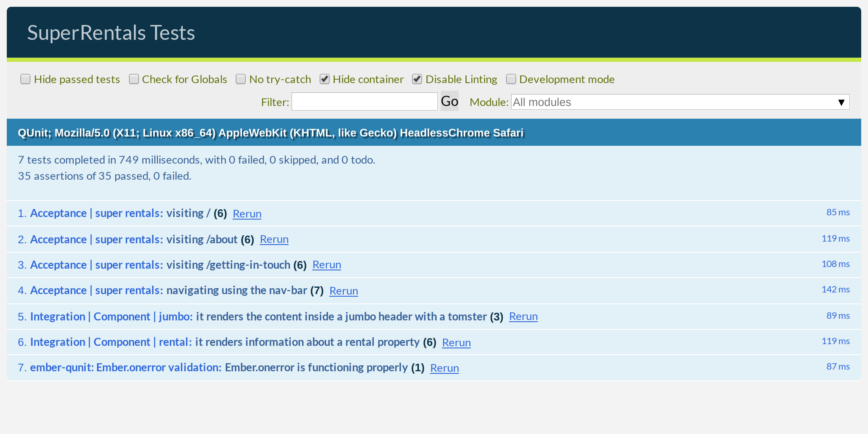Click the 'Module:' label

coord(489,102)
